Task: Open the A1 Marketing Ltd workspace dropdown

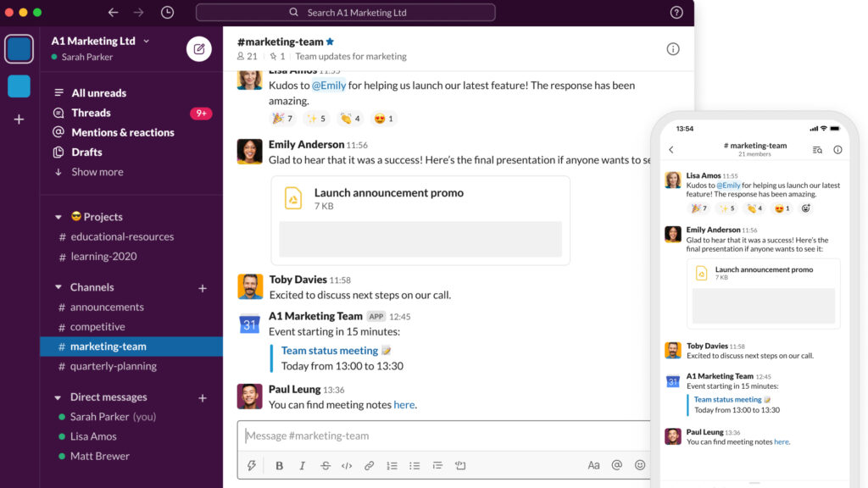Action: pyautogui.click(x=100, y=41)
